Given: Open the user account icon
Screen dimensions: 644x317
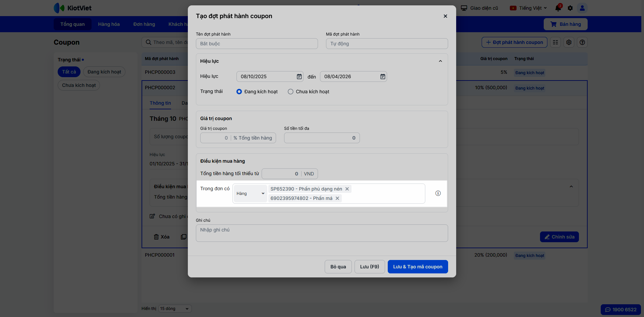Looking at the screenshot, I should (582, 8).
